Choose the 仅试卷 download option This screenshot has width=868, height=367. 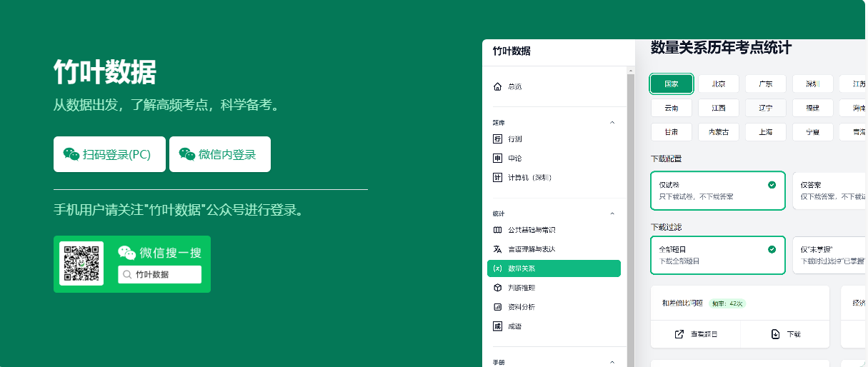718,190
